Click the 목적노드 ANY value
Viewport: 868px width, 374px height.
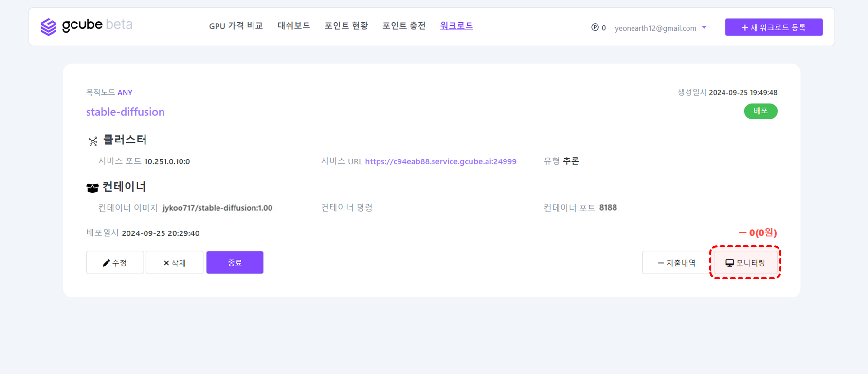pyautogui.click(x=125, y=92)
